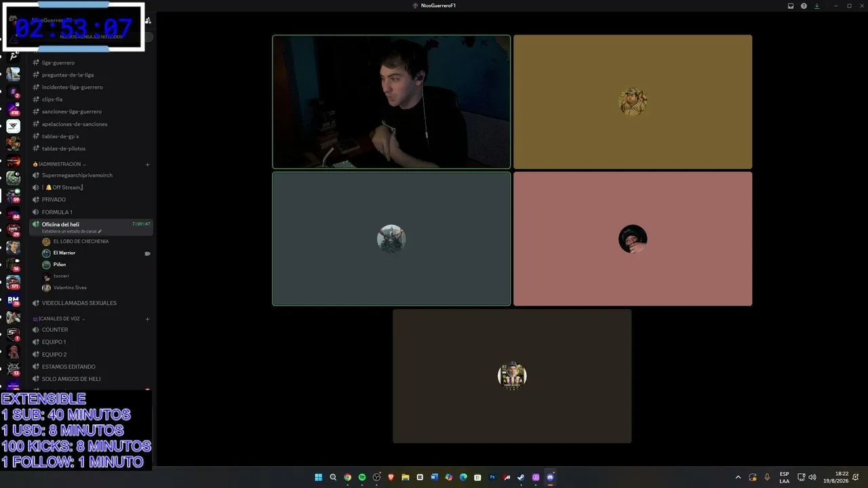The height and width of the screenshot is (488, 868).
Task: Focus the dark brown bottom participant tile
Action: [512, 376]
